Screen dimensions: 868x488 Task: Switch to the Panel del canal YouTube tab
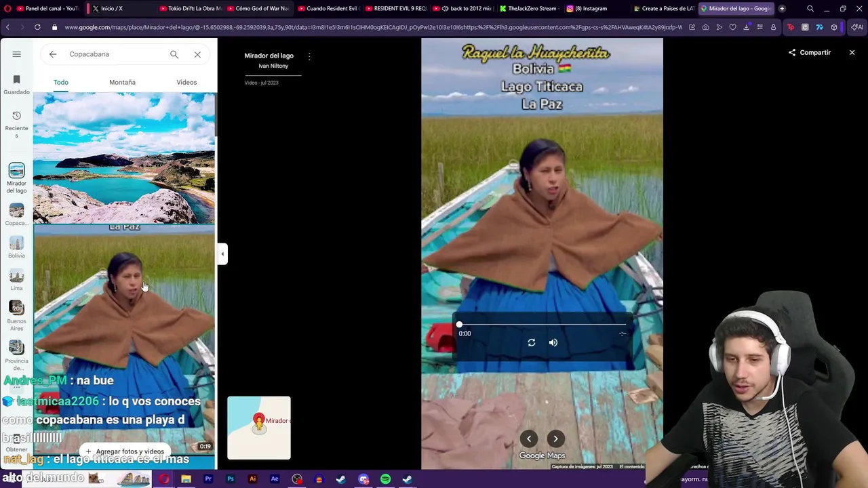tap(47, 9)
